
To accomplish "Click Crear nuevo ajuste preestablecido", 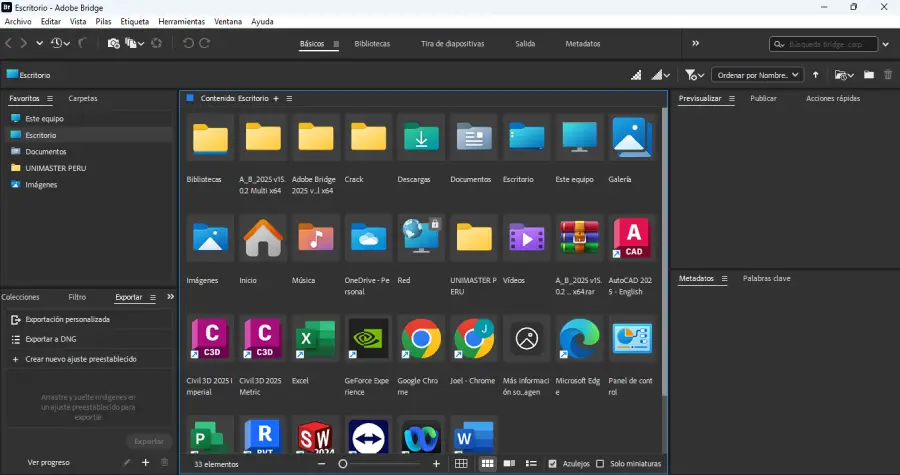I will coord(80,358).
